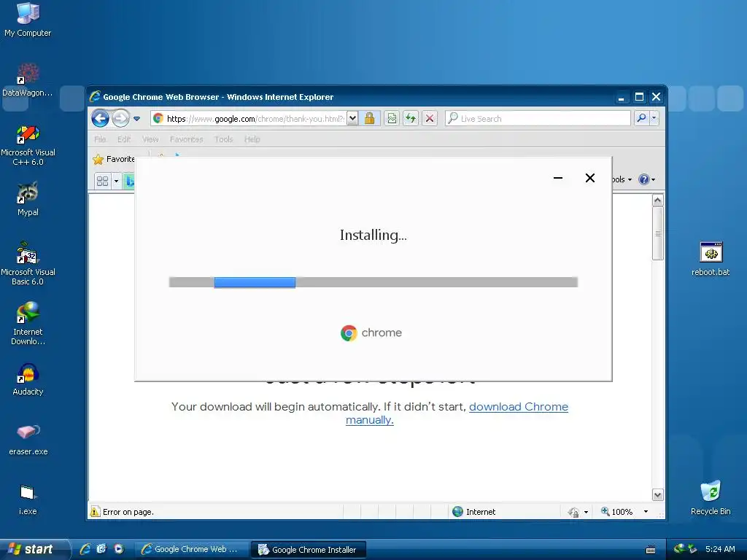The height and width of the screenshot is (560, 747).
Task: Toggle Compatibility View icon
Action: (x=392, y=118)
